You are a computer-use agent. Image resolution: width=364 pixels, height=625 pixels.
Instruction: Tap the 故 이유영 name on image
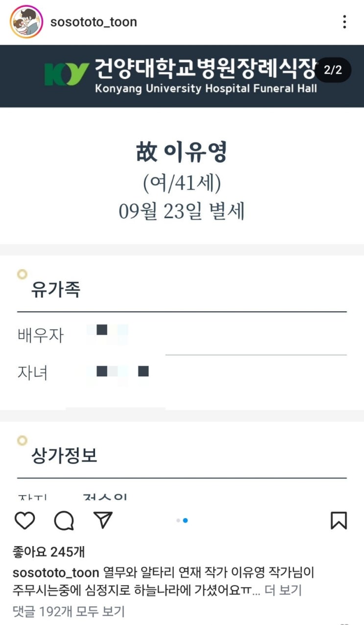tap(182, 153)
